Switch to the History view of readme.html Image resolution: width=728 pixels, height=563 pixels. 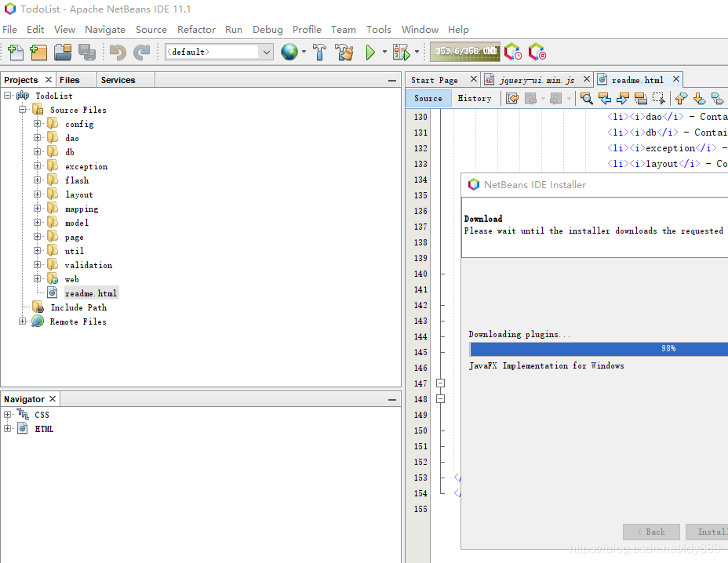(475, 98)
